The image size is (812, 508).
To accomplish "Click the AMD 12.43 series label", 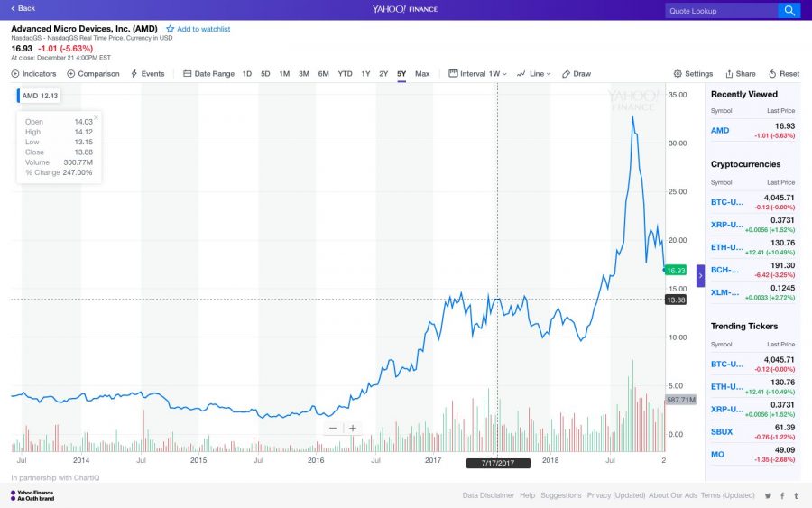I will pyautogui.click(x=40, y=96).
